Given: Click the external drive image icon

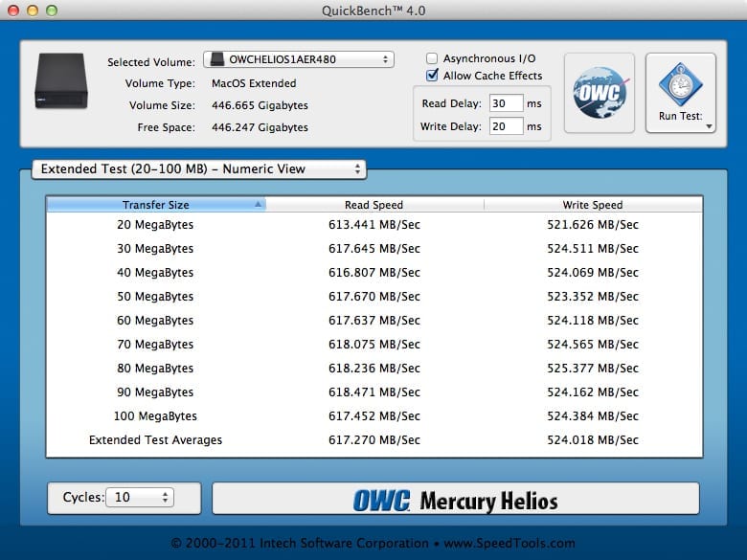Looking at the screenshot, I should pyautogui.click(x=61, y=83).
